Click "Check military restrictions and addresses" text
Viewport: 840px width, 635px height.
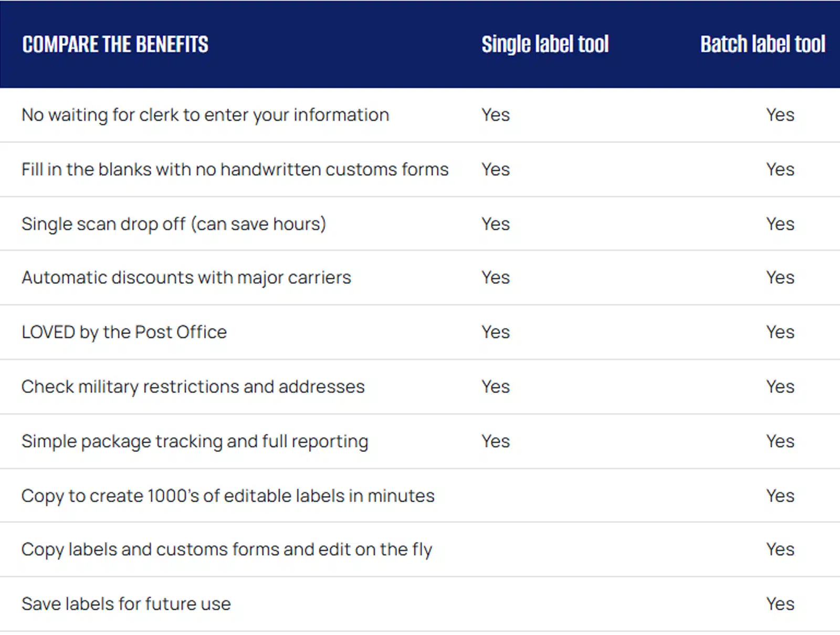[x=193, y=387]
